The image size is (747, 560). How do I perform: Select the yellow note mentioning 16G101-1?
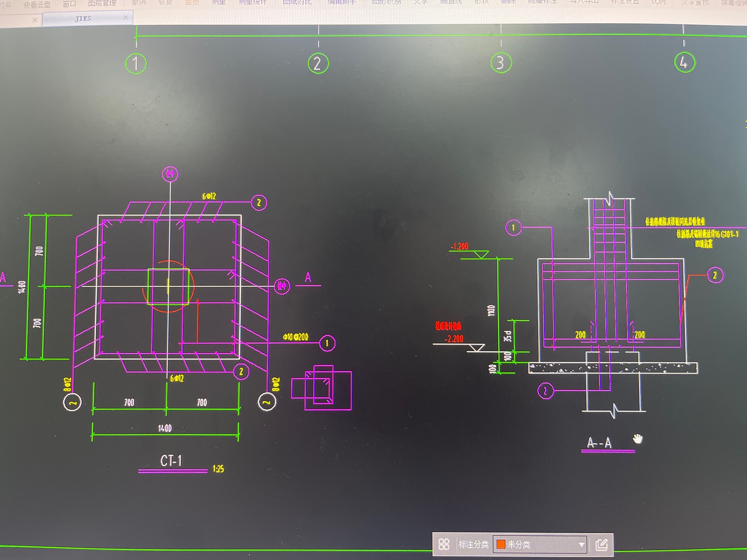(x=707, y=234)
